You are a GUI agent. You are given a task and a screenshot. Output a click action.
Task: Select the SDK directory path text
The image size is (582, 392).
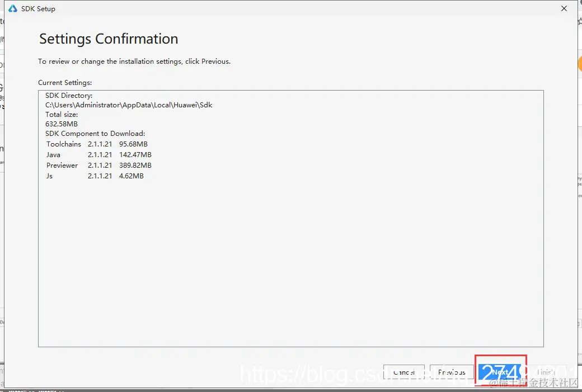pos(129,105)
